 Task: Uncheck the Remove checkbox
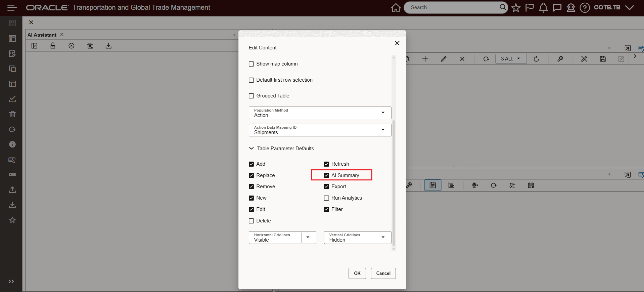251,186
